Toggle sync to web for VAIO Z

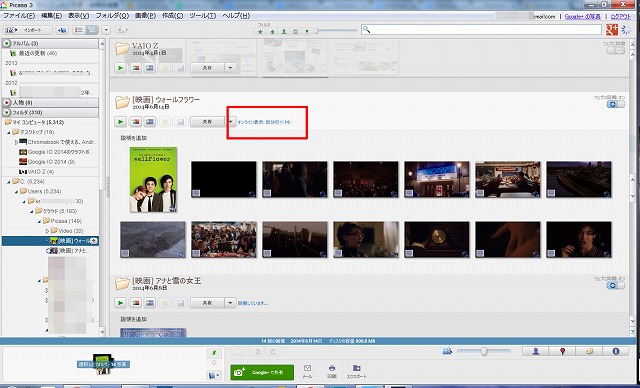(x=616, y=50)
